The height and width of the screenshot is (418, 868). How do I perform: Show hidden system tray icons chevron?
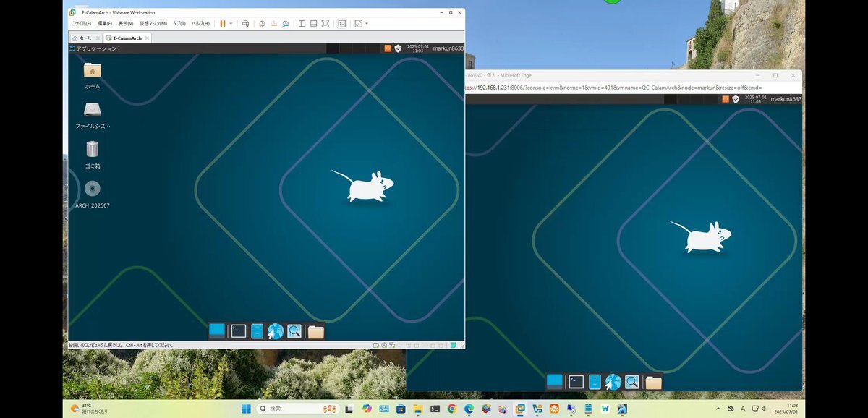click(x=718, y=409)
